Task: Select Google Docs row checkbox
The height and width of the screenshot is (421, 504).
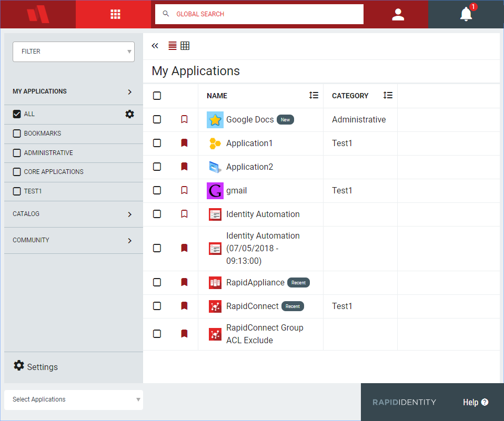Action: click(x=157, y=119)
